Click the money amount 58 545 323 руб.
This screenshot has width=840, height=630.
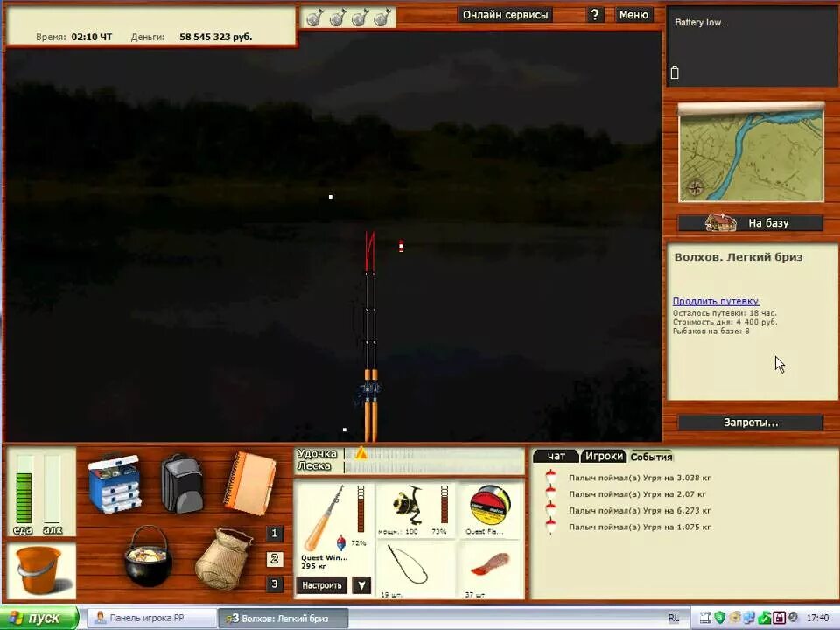(216, 37)
